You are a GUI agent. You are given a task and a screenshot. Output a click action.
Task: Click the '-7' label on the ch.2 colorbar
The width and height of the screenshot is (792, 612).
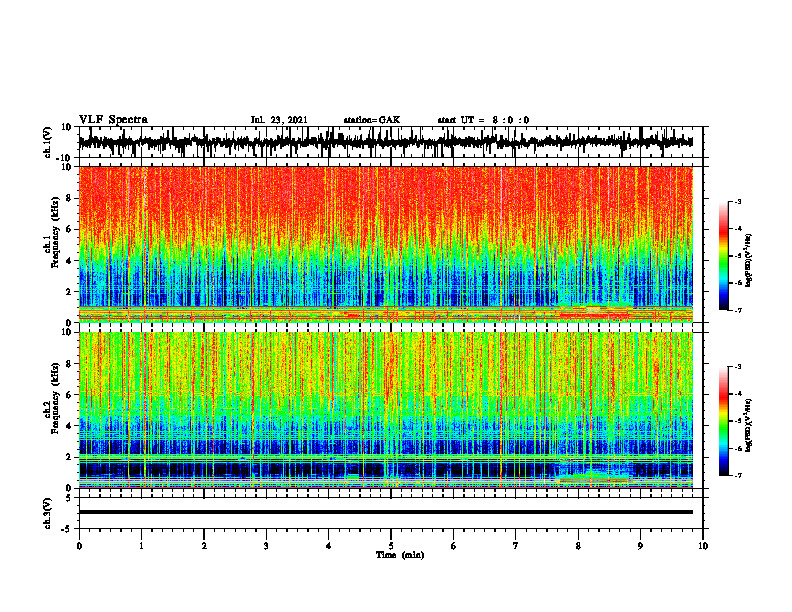pyautogui.click(x=738, y=475)
